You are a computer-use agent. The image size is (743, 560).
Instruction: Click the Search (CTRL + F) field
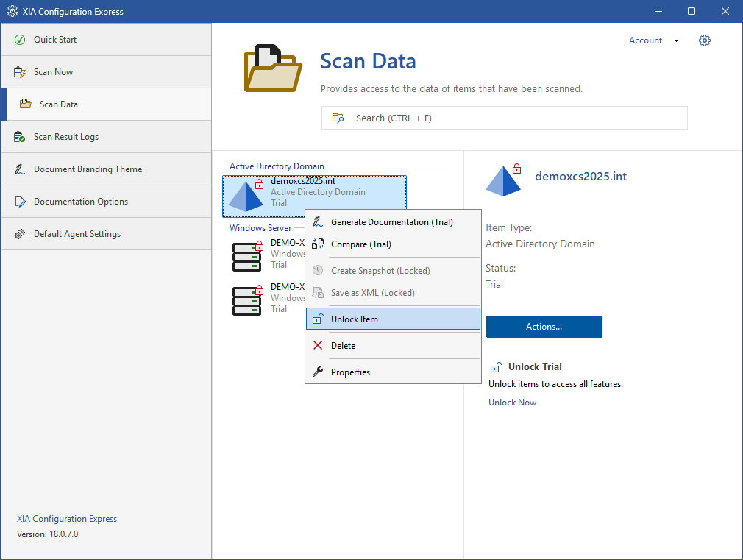504,118
